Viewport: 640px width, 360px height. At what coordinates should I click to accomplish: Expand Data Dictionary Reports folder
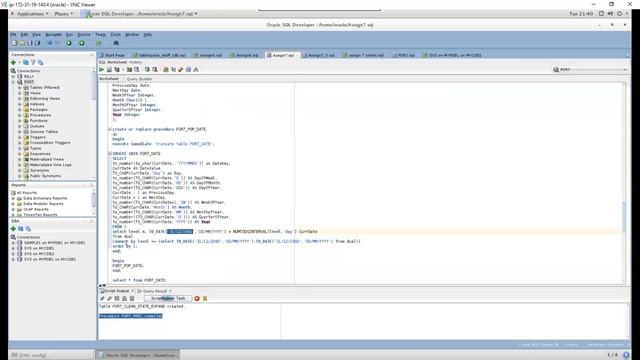(13, 198)
